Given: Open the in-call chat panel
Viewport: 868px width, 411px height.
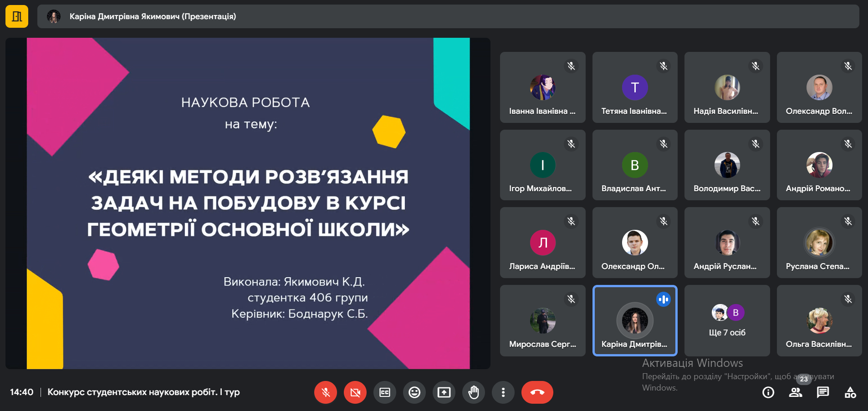Looking at the screenshot, I should point(823,392).
